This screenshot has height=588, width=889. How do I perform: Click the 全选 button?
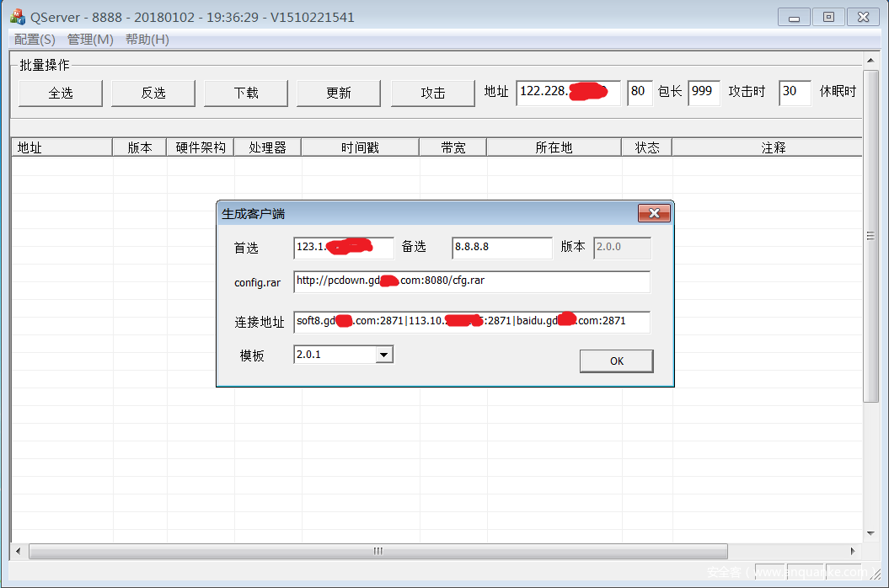[61, 93]
